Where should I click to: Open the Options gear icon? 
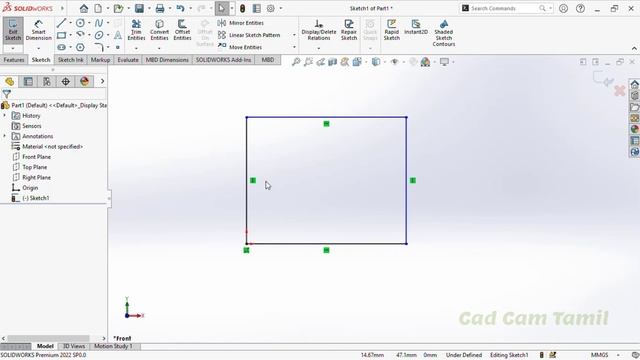tap(271, 8)
